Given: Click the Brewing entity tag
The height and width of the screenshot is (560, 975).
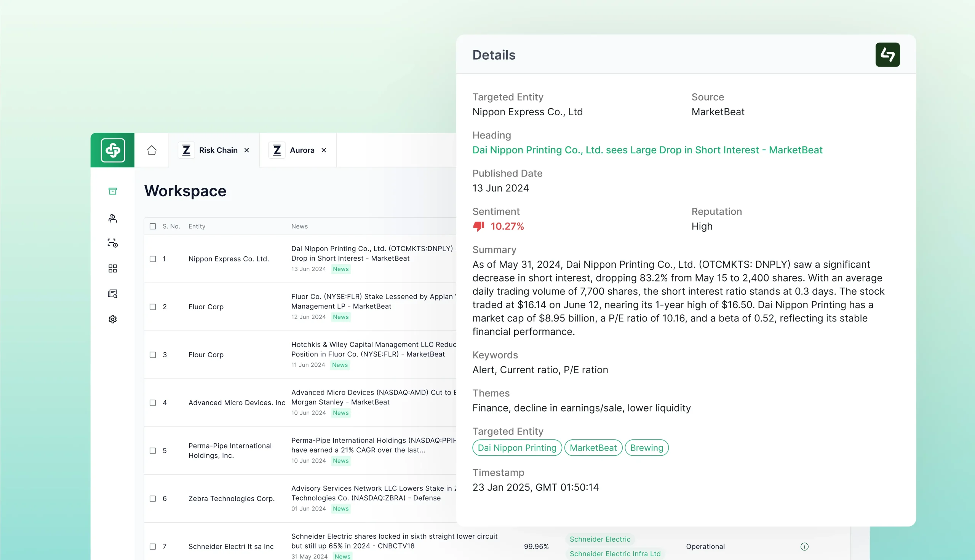Looking at the screenshot, I should point(646,448).
